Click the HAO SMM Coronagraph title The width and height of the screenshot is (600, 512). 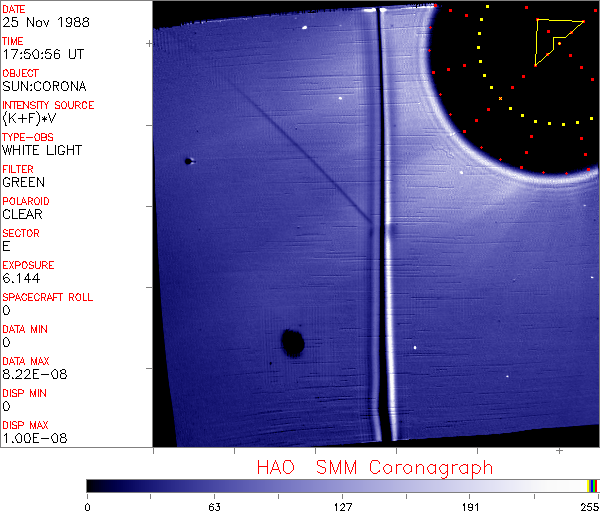pos(375,467)
